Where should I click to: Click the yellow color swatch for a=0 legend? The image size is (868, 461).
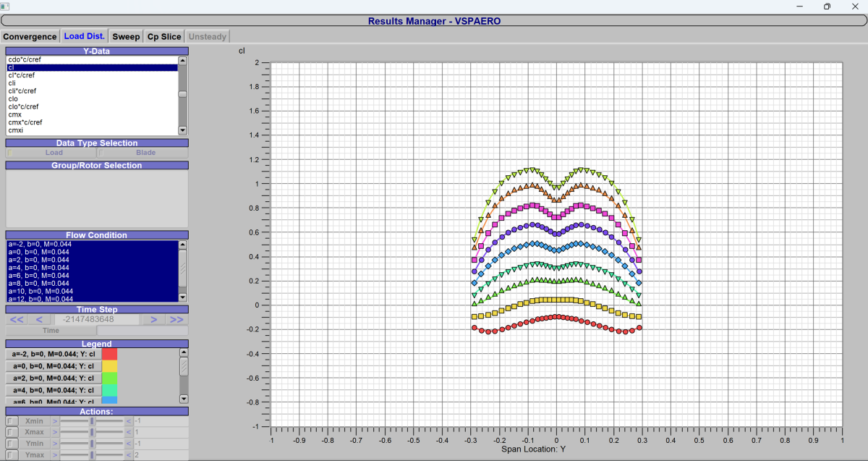click(x=109, y=366)
